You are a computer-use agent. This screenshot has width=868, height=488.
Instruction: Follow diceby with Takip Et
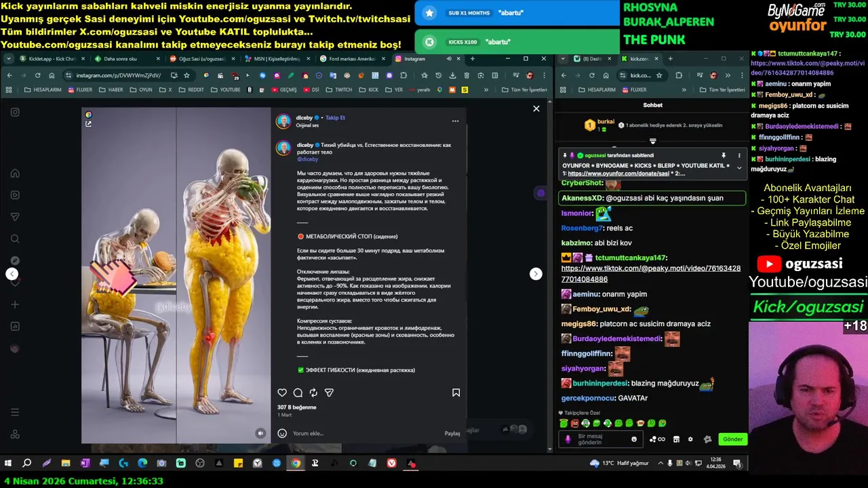click(x=335, y=117)
